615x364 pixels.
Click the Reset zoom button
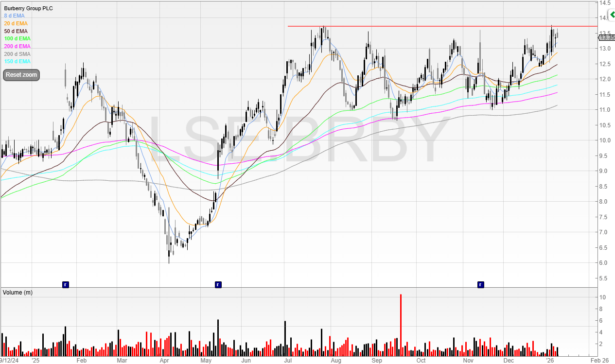[21, 75]
